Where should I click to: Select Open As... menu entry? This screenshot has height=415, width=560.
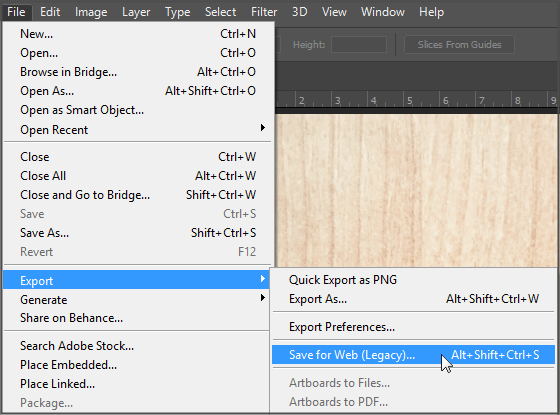pyautogui.click(x=138, y=91)
